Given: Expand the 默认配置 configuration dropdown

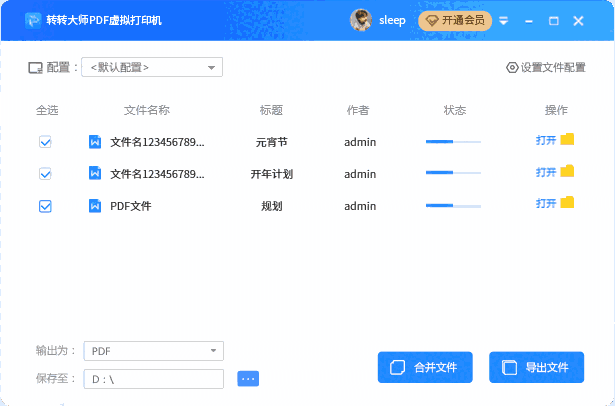Looking at the screenshot, I should [x=152, y=67].
